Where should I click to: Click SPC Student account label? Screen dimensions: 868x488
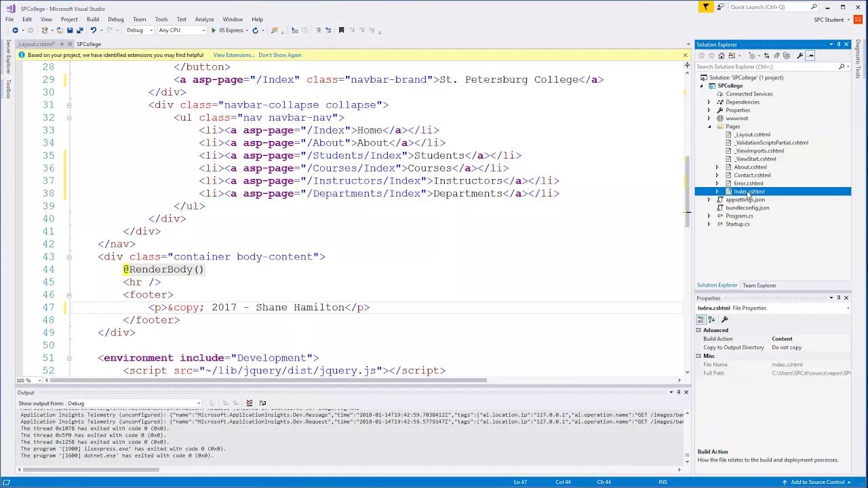[x=829, y=20]
